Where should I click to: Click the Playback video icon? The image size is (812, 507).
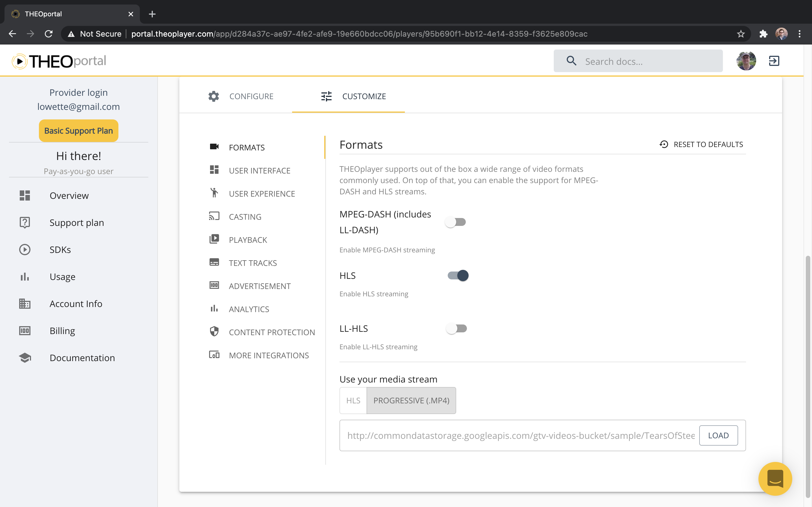(214, 239)
